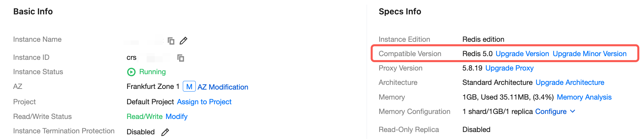Open Memory Analysis
Image resolution: width=644 pixels, height=139 pixels.
click(584, 97)
